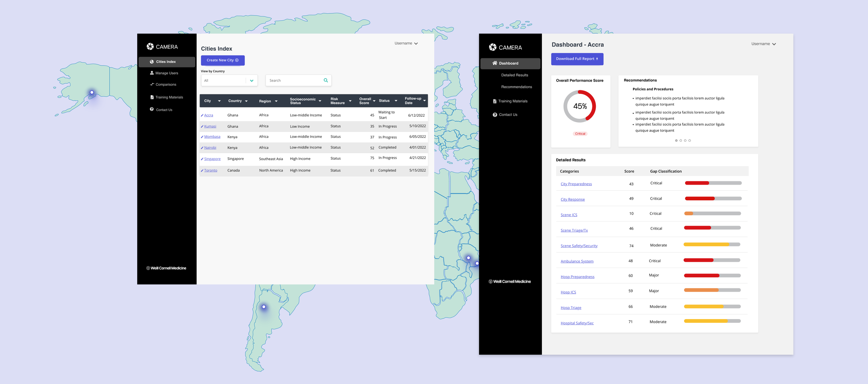The height and width of the screenshot is (384, 868).
Task: Click the pencil edit icon beside Accra
Action: pos(202,115)
